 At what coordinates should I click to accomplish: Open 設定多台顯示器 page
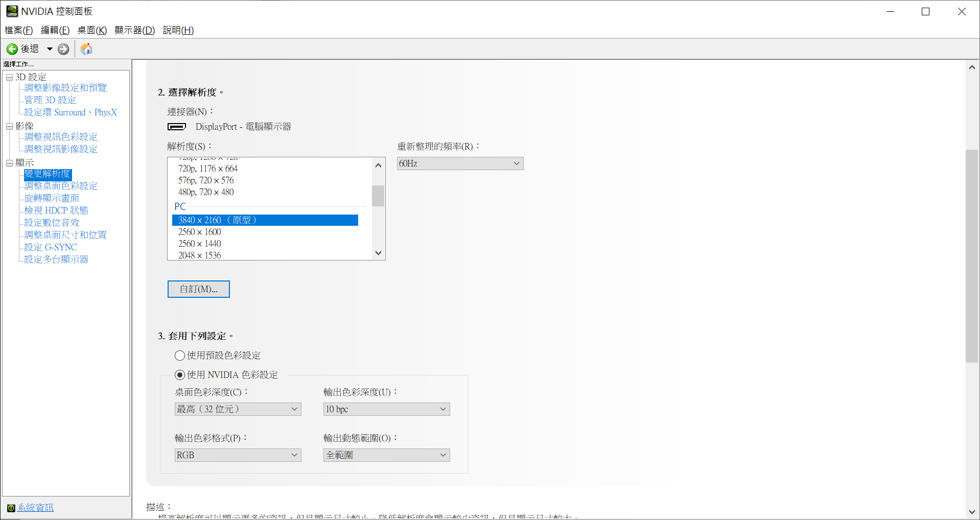point(56,259)
